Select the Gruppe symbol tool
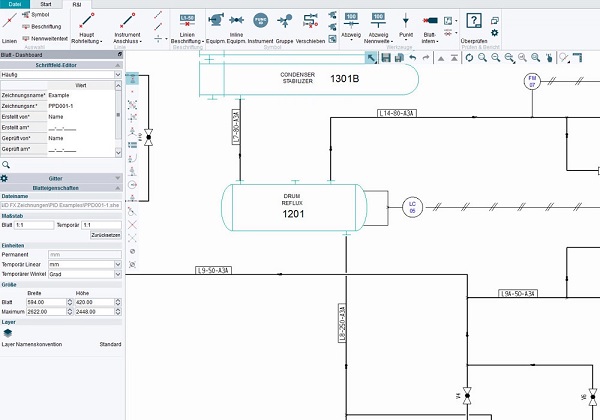Viewport: 600px width, 420px height. click(284, 28)
